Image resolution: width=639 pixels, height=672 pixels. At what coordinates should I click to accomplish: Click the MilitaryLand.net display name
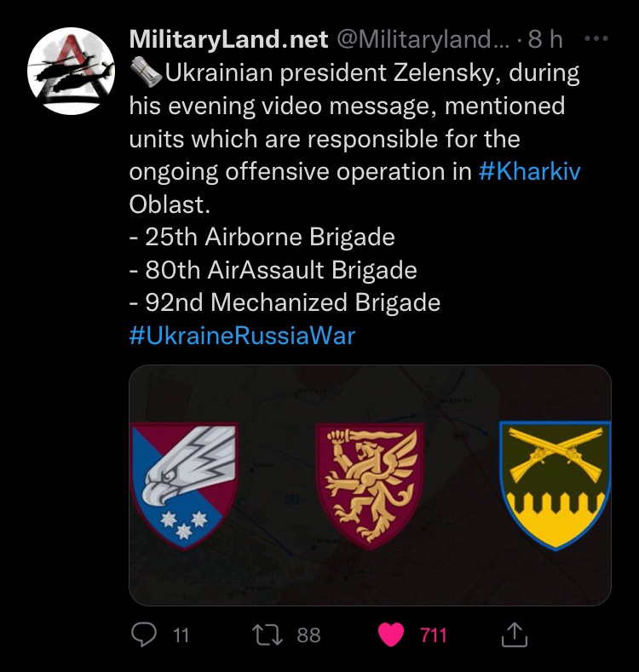click(228, 39)
